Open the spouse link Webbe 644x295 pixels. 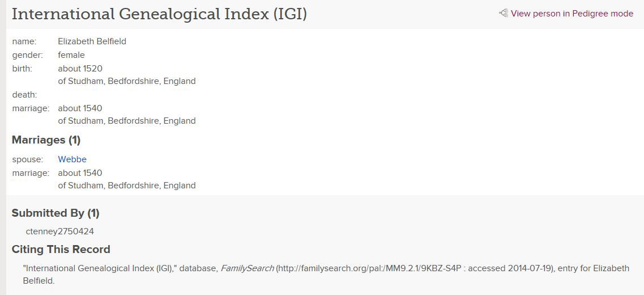pyautogui.click(x=72, y=159)
